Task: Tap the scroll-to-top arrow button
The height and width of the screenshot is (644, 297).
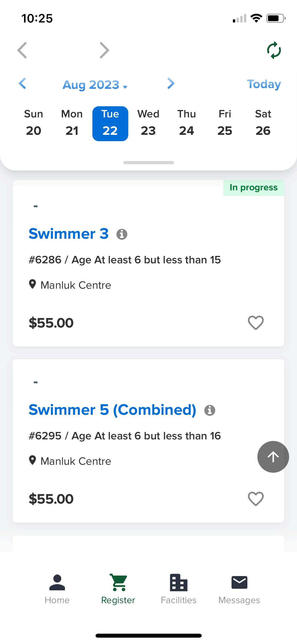Action: pos(273,457)
